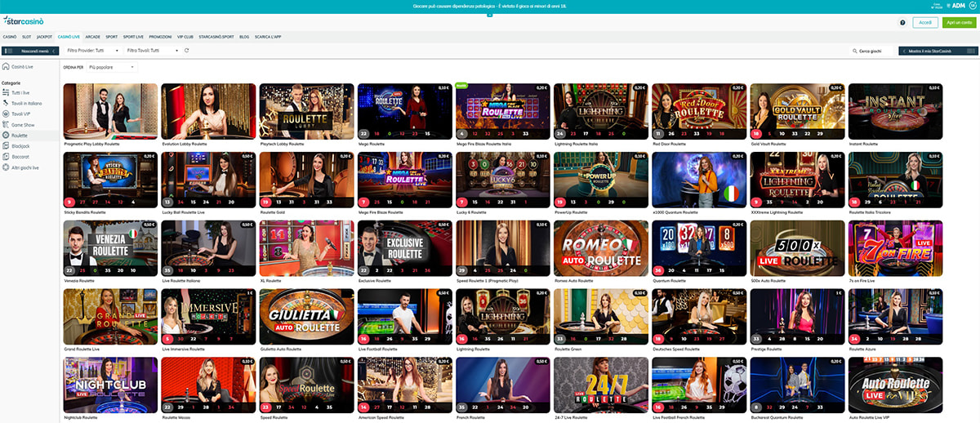This screenshot has width=980, height=423.
Task: Open Gold Vault Roulette thumbnail
Action: coord(797,111)
